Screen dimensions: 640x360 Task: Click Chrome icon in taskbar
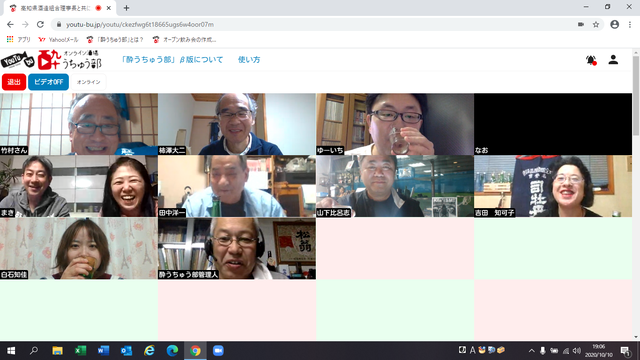click(195, 351)
